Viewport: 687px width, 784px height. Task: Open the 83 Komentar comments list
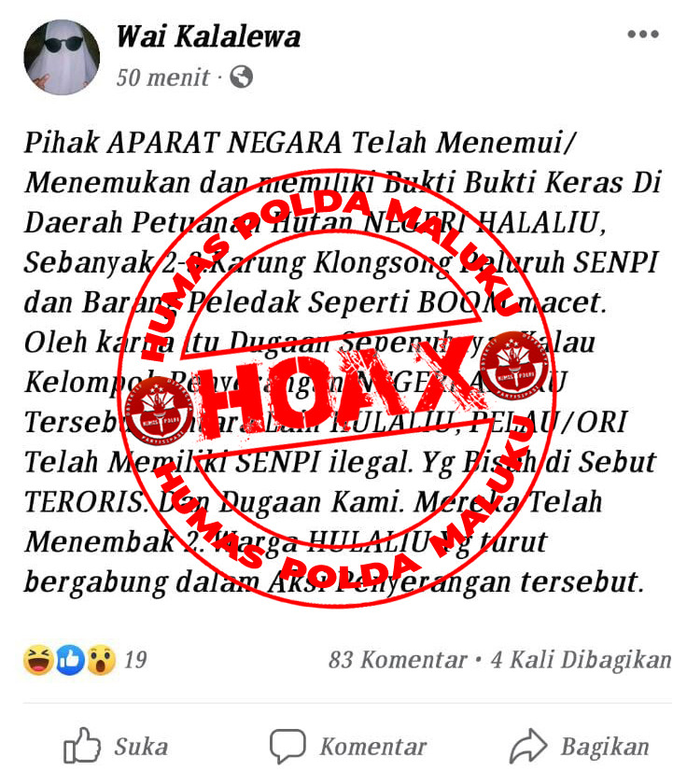(398, 660)
